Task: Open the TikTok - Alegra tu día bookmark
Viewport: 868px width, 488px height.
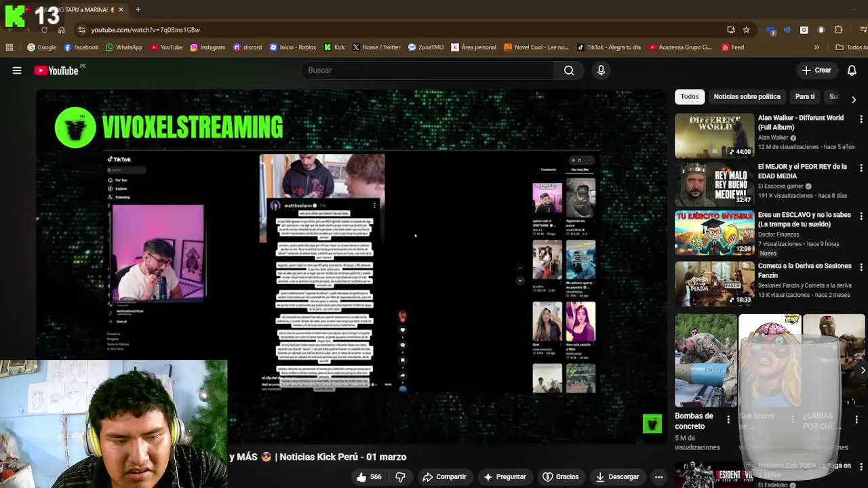Action: [x=609, y=47]
